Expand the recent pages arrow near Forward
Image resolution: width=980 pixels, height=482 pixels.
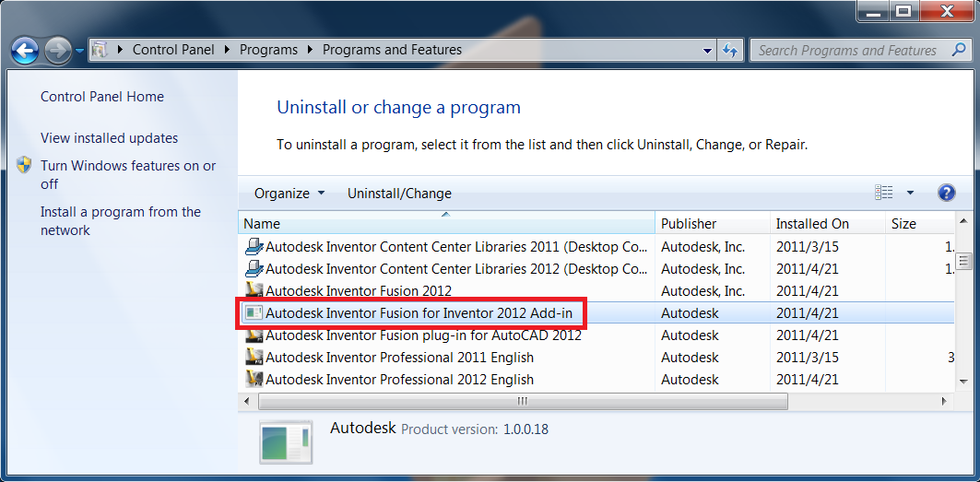coord(80,51)
